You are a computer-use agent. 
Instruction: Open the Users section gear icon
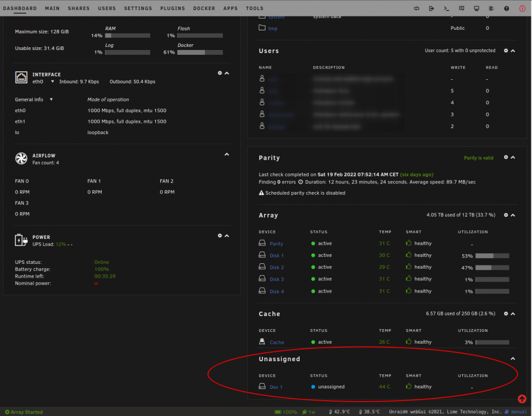pos(506,51)
